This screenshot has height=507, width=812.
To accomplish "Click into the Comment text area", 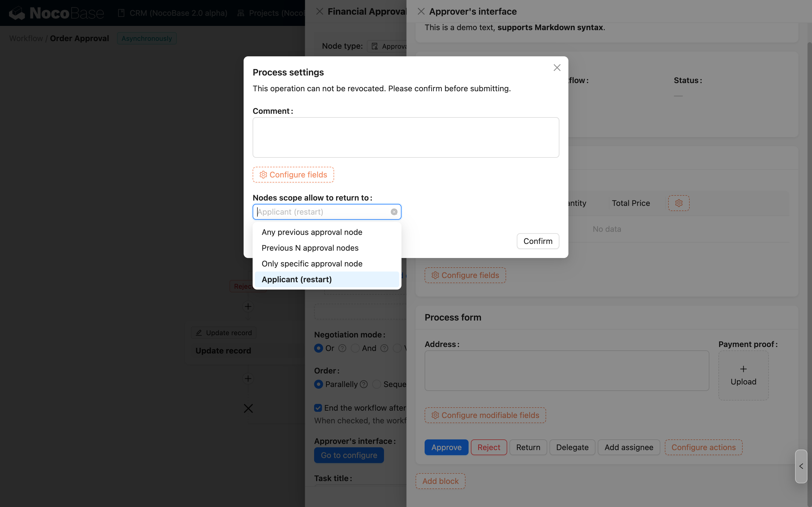I will click(x=405, y=137).
